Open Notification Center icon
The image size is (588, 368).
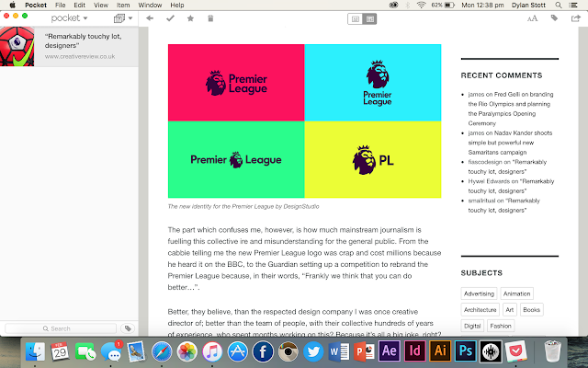tap(573, 5)
